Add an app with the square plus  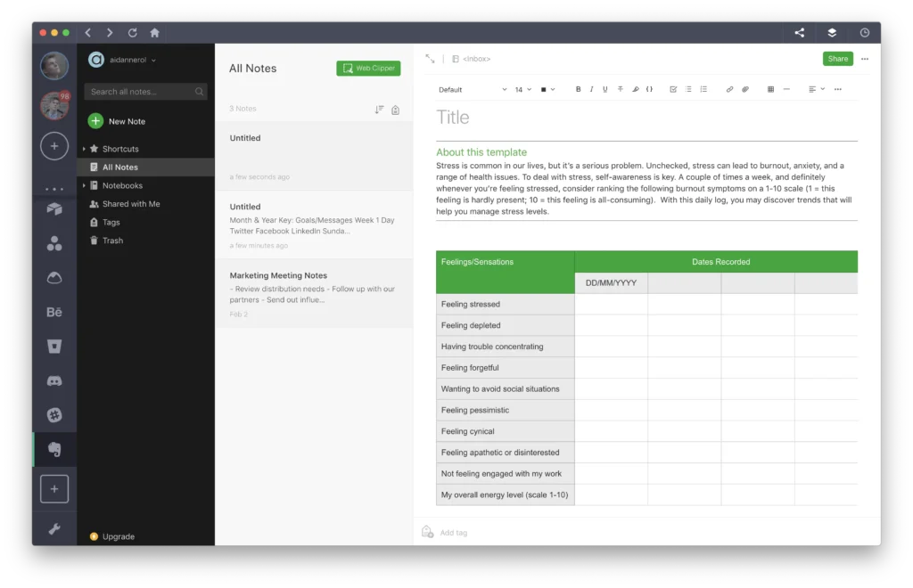[x=54, y=489]
